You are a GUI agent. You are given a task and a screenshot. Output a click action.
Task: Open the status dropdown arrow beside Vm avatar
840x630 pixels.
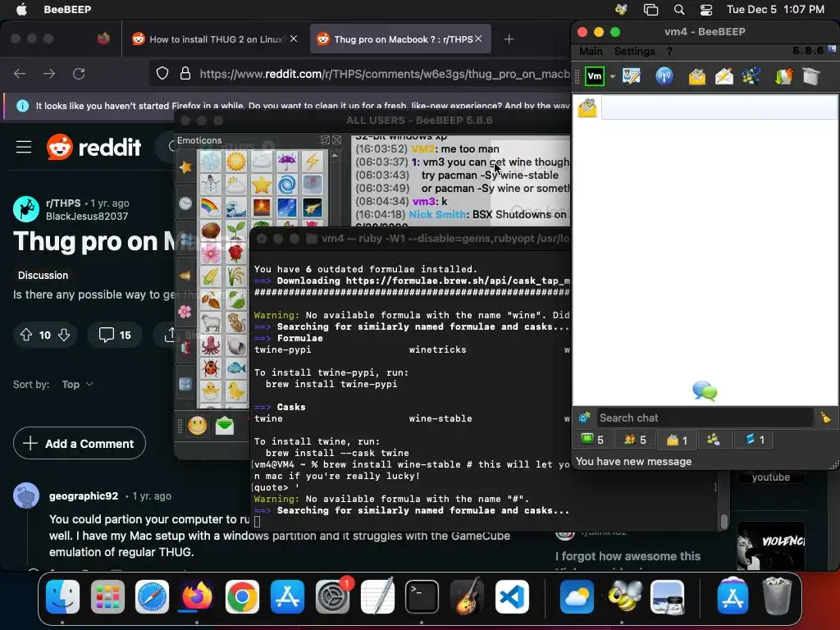(x=612, y=76)
